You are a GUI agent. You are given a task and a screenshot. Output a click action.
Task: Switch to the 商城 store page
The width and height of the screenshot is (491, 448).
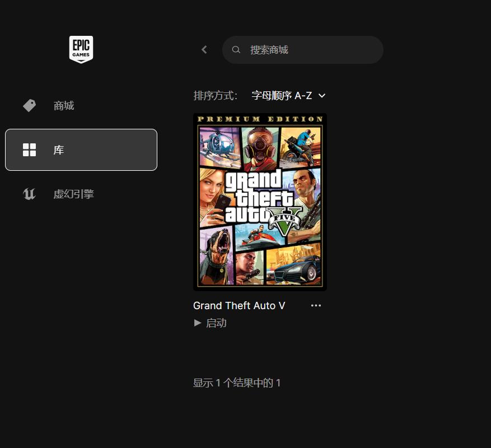click(64, 105)
